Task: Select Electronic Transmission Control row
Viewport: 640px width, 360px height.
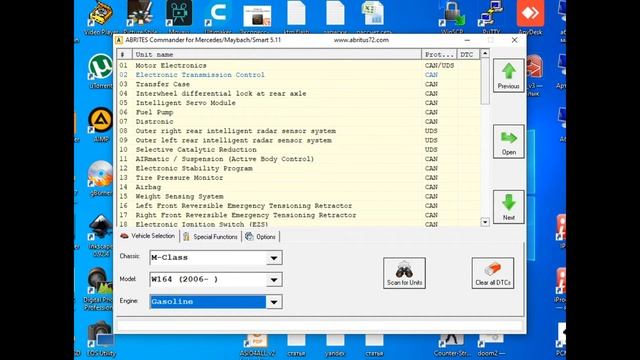Action: point(299,75)
